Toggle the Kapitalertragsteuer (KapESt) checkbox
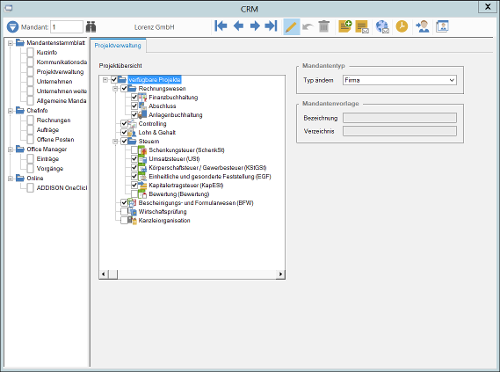The image size is (500, 372). pyautogui.click(x=134, y=185)
